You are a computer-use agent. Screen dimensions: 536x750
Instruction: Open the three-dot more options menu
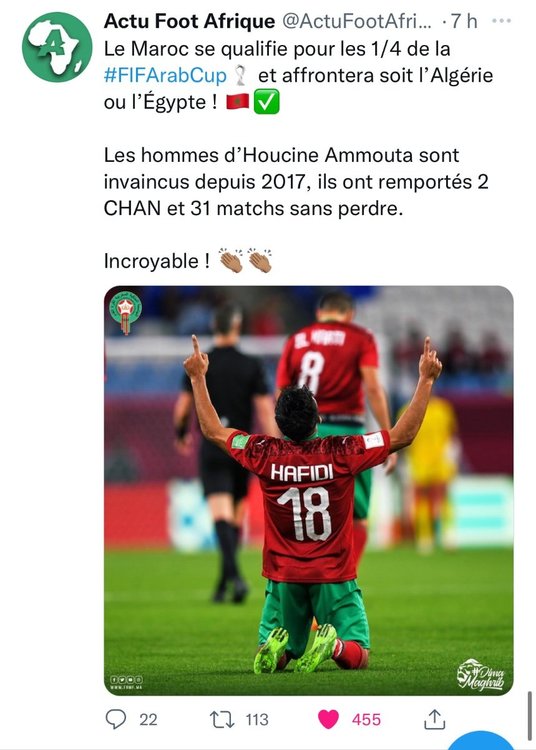pyautogui.click(x=501, y=21)
